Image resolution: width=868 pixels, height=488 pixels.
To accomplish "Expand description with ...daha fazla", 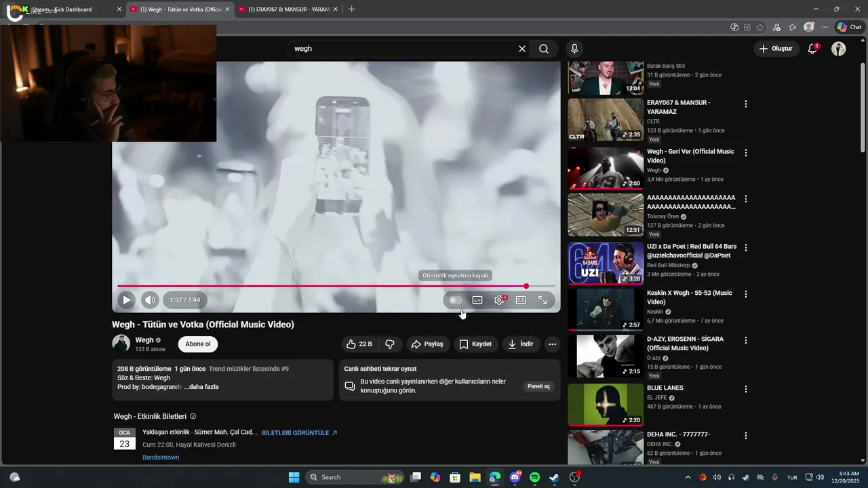I will click(201, 387).
